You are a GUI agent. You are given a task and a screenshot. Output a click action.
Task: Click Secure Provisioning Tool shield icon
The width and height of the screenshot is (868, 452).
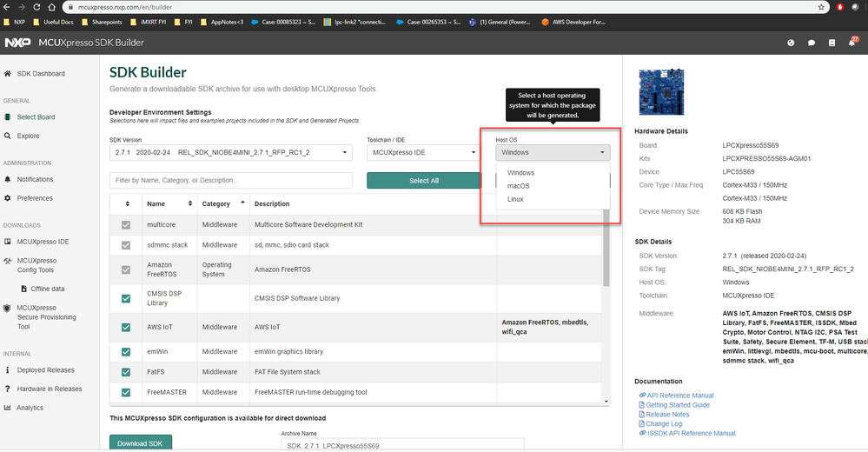point(7,309)
